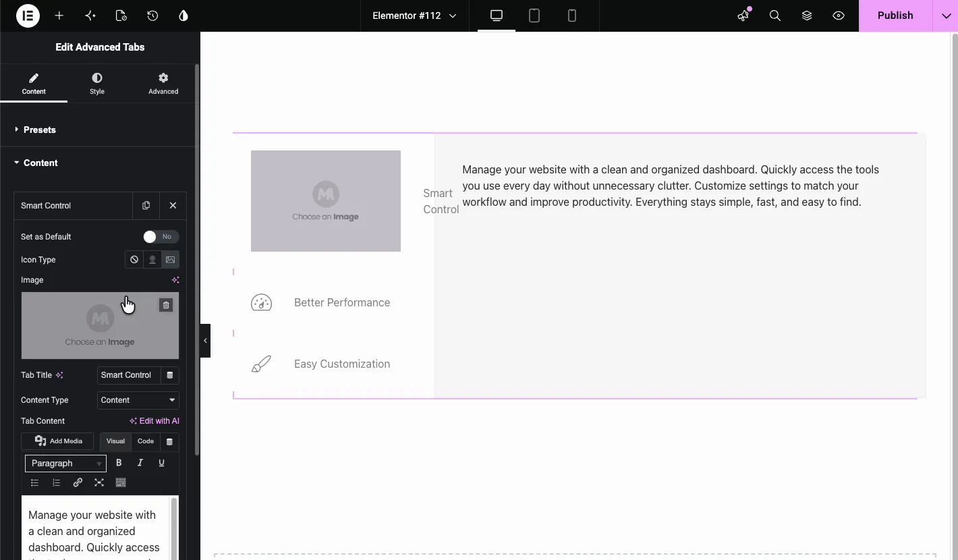Screen dimensions: 958x560
Task: Switch to the Style tab
Action: pyautogui.click(x=97, y=84)
